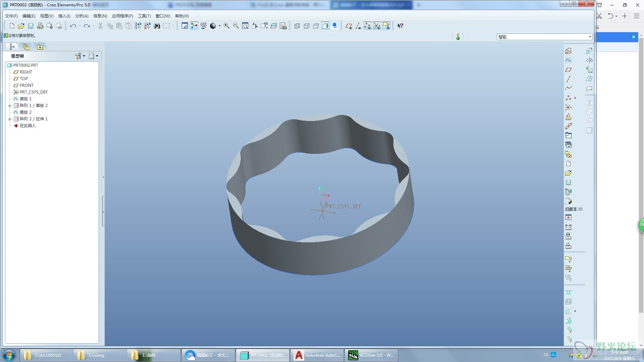Select the FRONT datum plane in the tree
644x362 pixels.
tap(26, 85)
